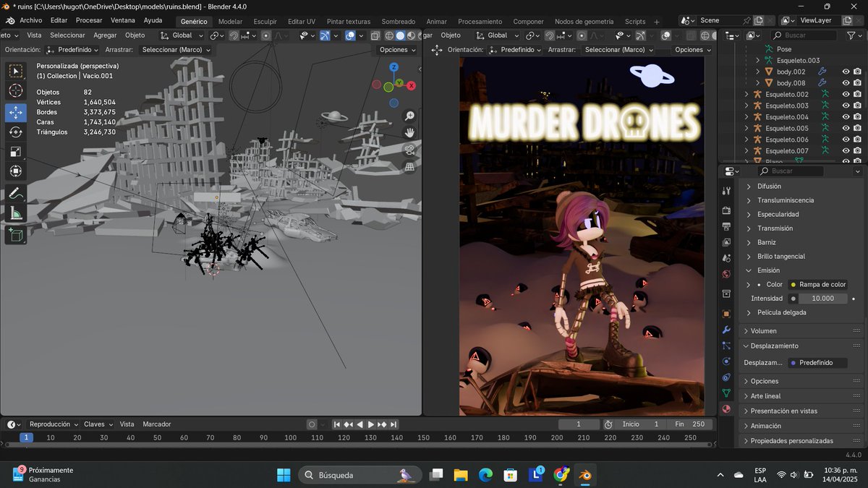This screenshot has width=868, height=488.
Task: Disable Esqueleto.007 in renders camera icon
Action: pos(857,150)
